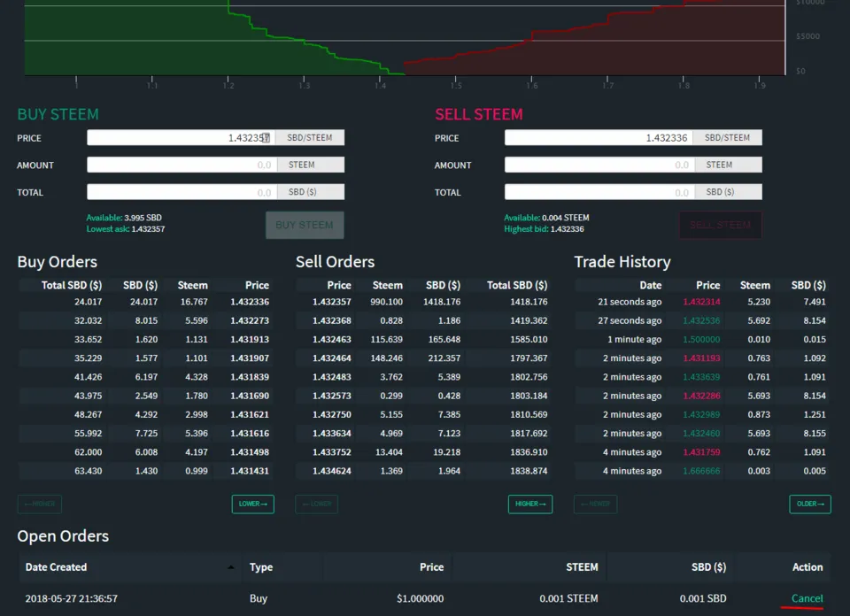Click trade history price 1.666666
The width and height of the screenshot is (850, 616).
tap(701, 472)
